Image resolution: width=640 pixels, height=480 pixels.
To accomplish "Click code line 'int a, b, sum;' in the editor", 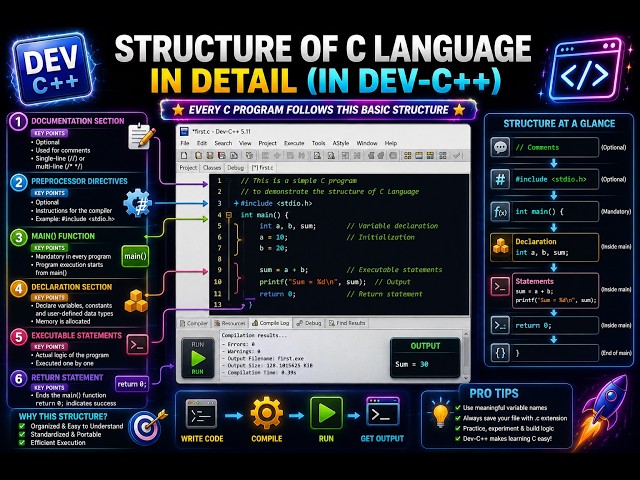I will coord(287,226).
